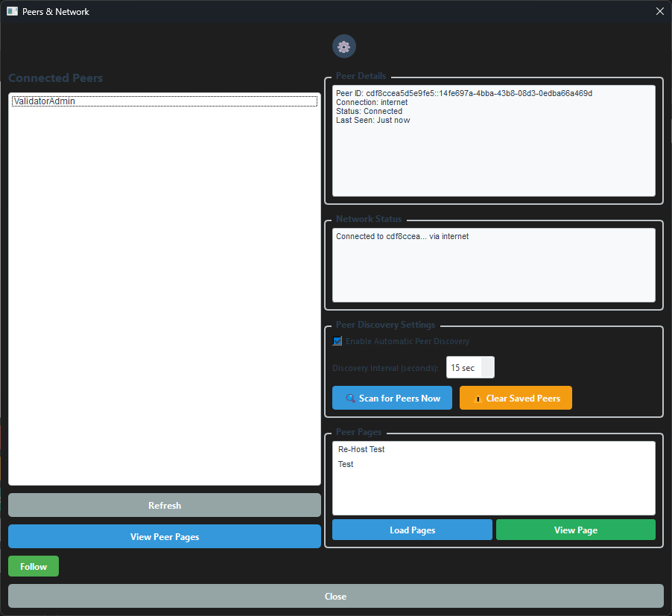The height and width of the screenshot is (616, 672).
Task: Refresh the connected peers list
Action: 165,506
